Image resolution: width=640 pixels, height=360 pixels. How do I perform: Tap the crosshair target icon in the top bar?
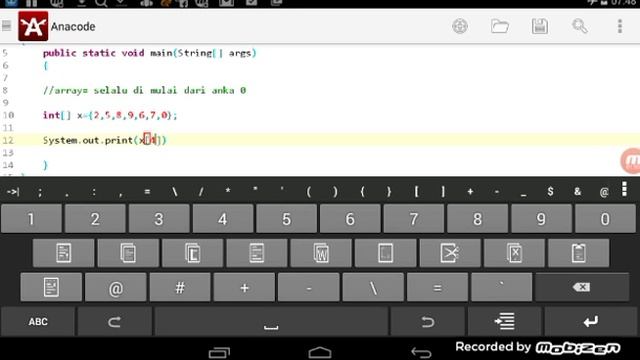(460, 27)
